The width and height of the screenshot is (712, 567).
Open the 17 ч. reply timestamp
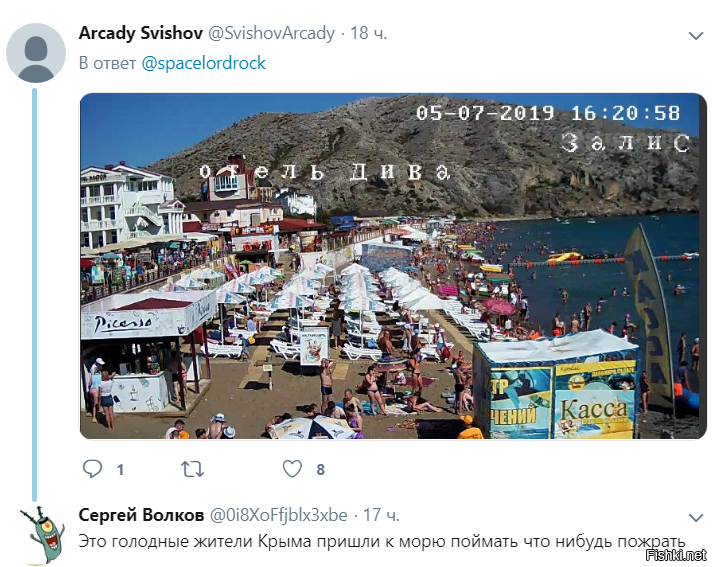pos(381,515)
